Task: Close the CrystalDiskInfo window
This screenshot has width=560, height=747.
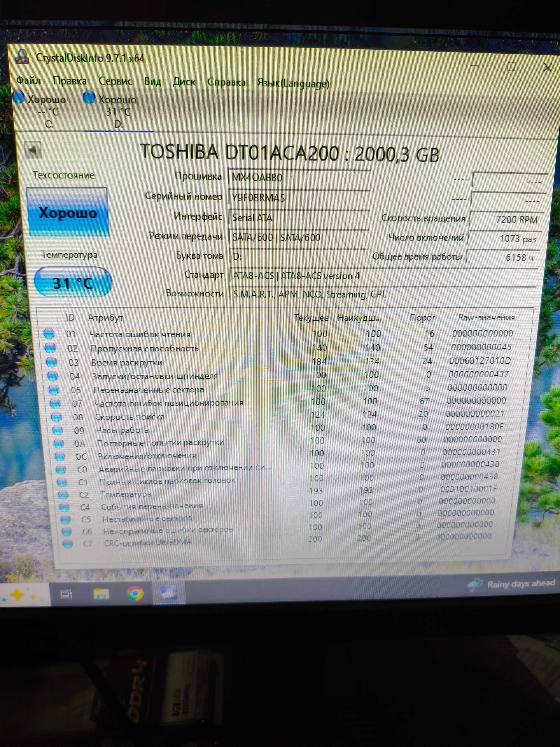Action: click(547, 67)
